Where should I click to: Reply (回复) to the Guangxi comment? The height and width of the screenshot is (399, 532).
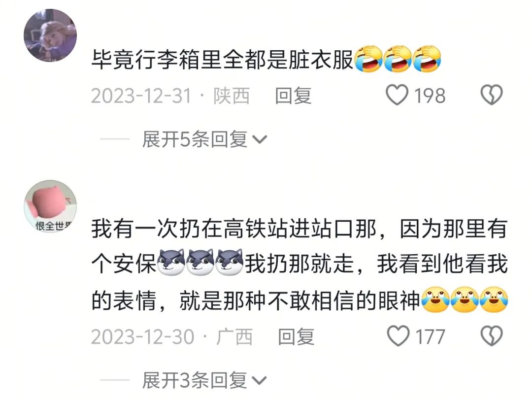click(296, 336)
